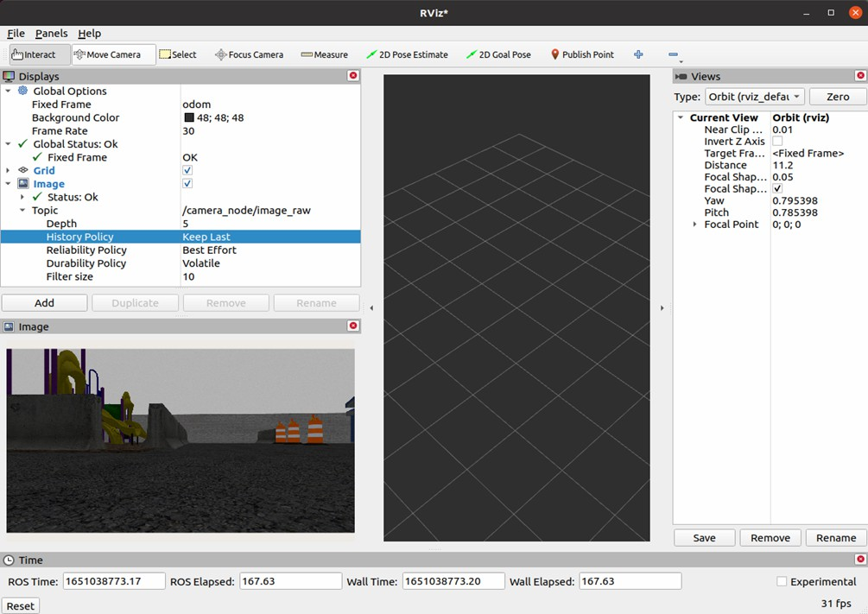Click the Save view button

pos(704,538)
